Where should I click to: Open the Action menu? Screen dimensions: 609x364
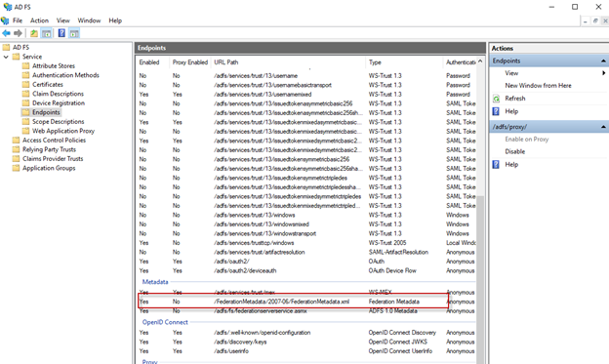tap(39, 20)
